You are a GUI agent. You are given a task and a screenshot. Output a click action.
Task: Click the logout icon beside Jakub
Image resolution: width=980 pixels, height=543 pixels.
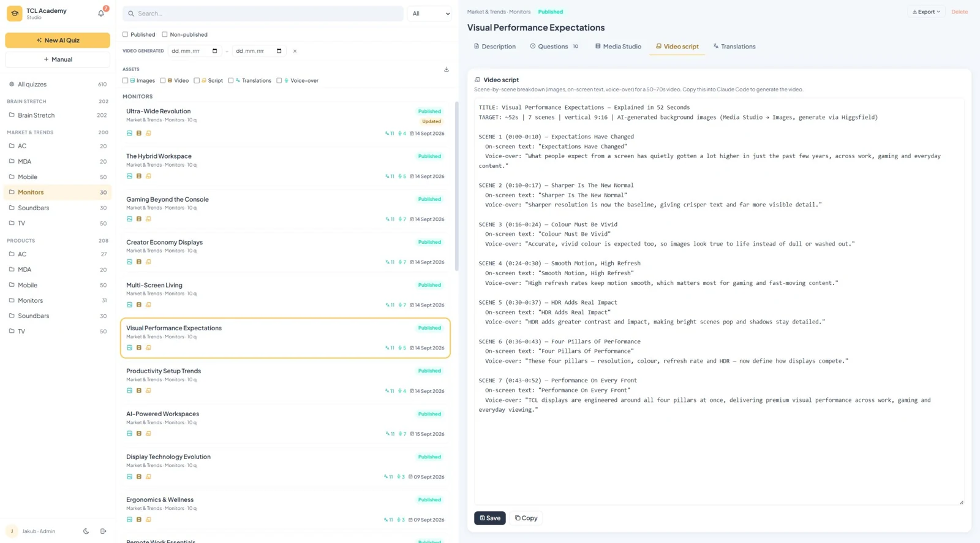[103, 531]
